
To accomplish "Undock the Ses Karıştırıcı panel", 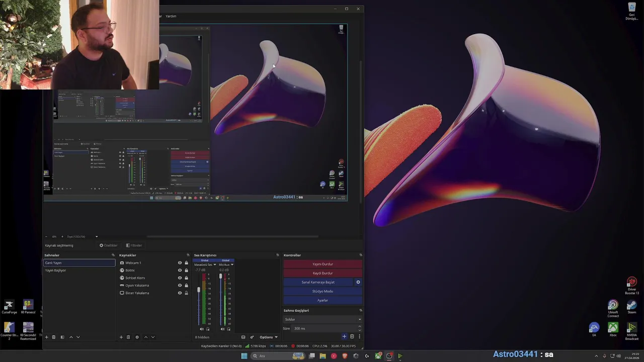I will point(278,255).
